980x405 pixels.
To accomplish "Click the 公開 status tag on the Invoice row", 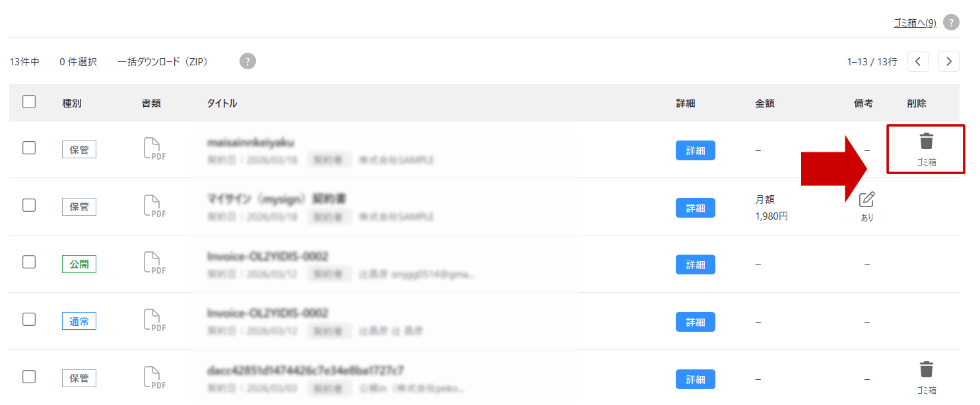I will [79, 263].
